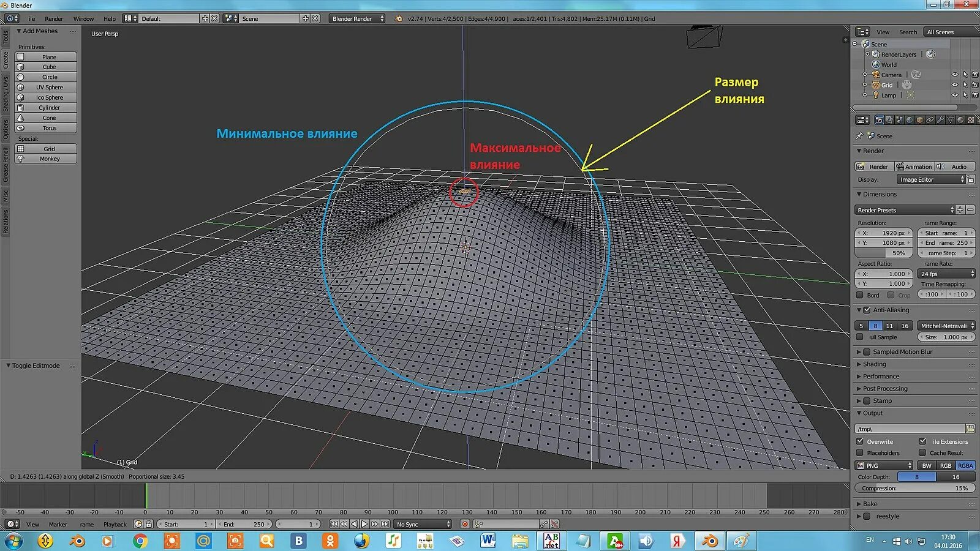The image size is (980, 551).
Task: Open the Mesh Data properties tab icon
Action: click(x=951, y=120)
